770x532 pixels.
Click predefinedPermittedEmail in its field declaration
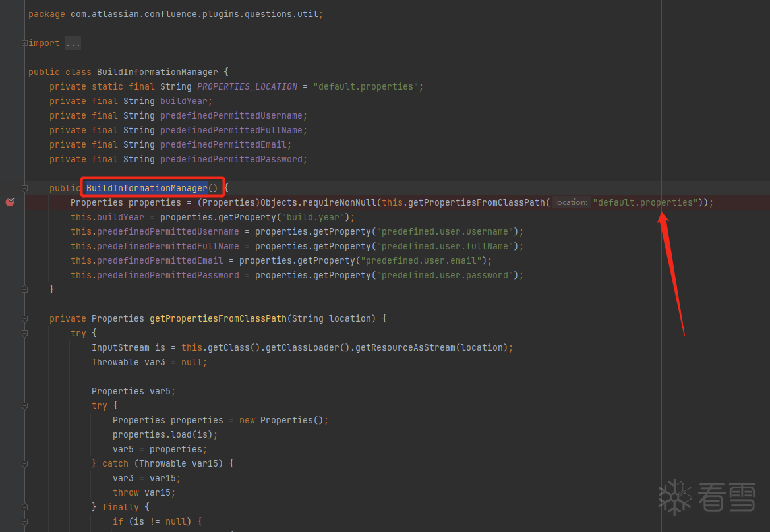(x=223, y=144)
